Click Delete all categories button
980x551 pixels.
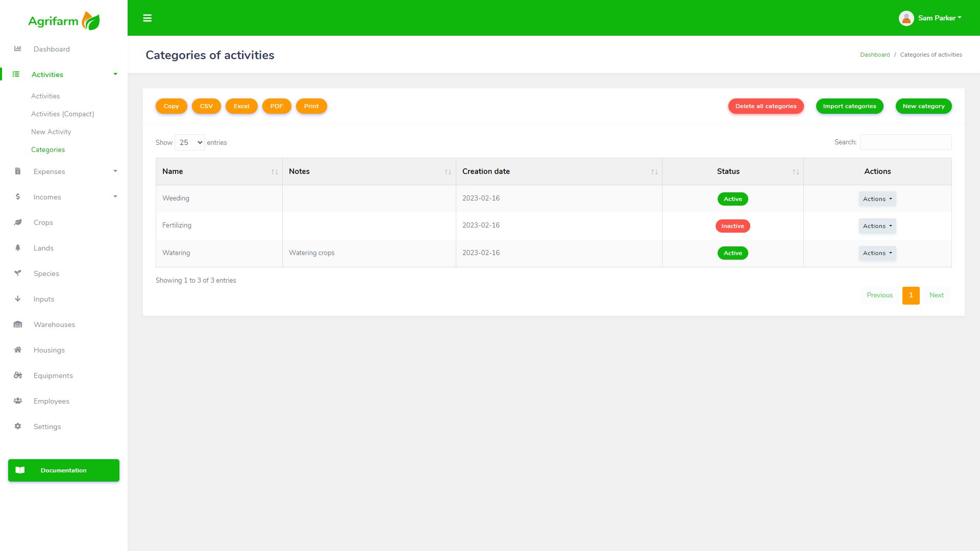[766, 106]
